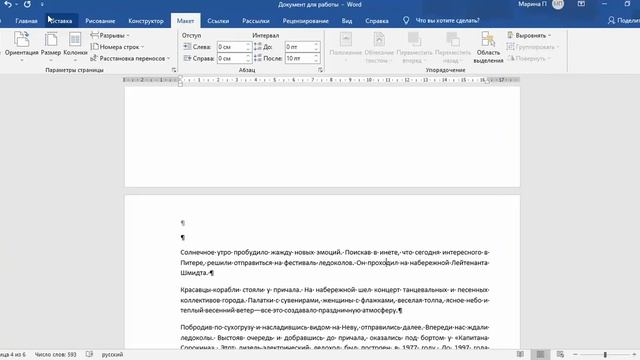
Task: Click Переместить вперед icon
Action: click(x=414, y=40)
